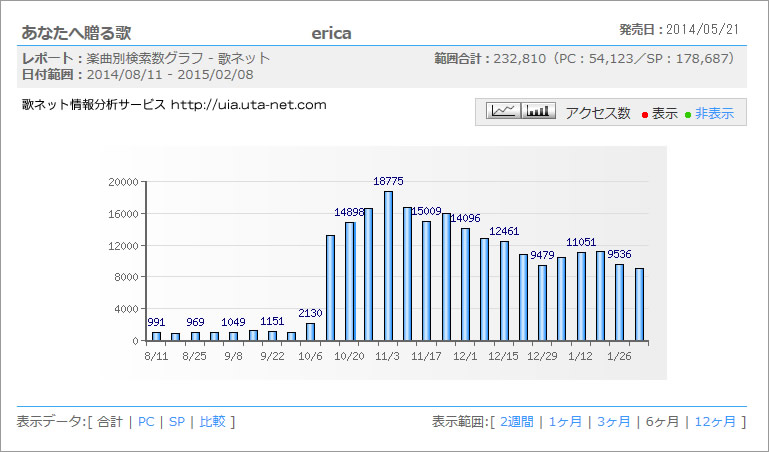This screenshot has height=452, width=769.
Task: Click the tallest bar labeled 18775
Action: [x=388, y=266]
